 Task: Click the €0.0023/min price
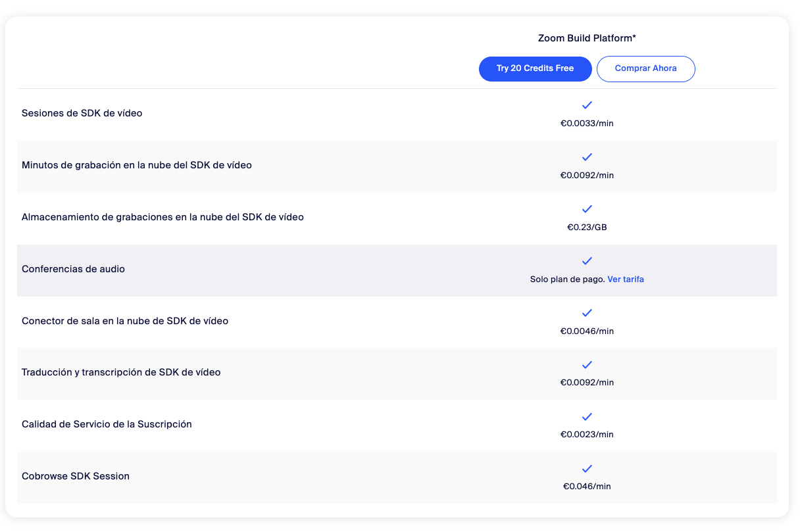pyautogui.click(x=587, y=435)
